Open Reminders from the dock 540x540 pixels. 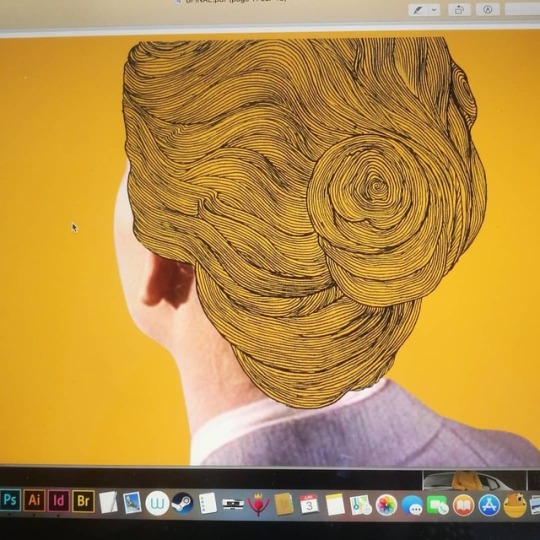[x=208, y=503]
